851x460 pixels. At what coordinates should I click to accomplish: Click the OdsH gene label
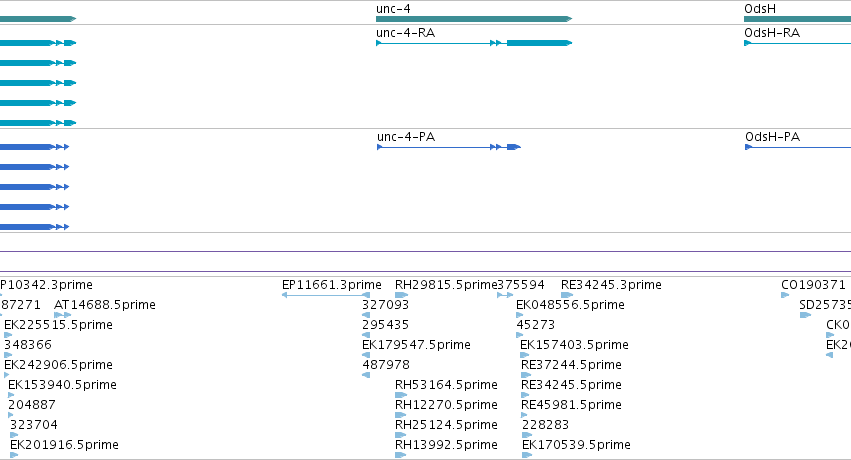pyautogui.click(x=760, y=9)
